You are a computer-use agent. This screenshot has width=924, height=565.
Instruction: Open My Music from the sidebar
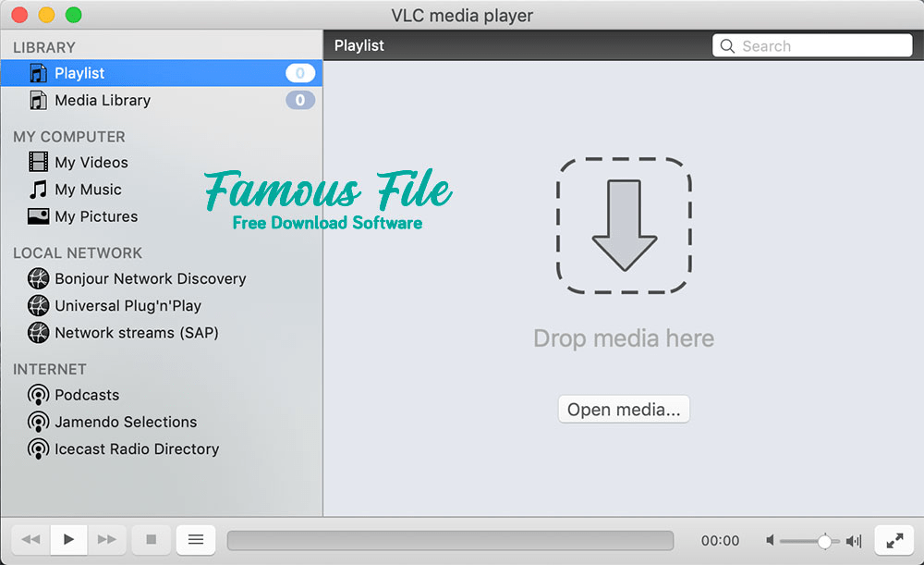point(88,189)
